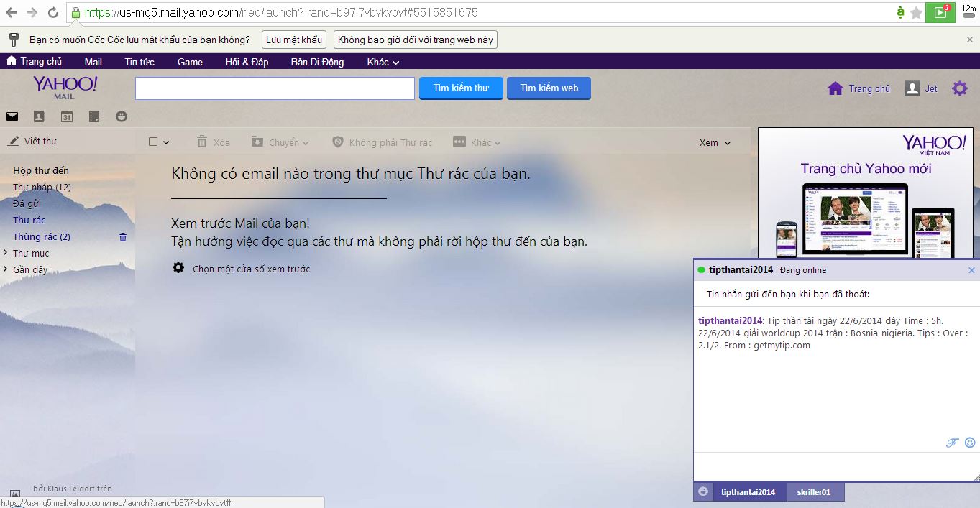
Task: Click Trang chủ in top nav bar
Action: pyautogui.click(x=35, y=62)
